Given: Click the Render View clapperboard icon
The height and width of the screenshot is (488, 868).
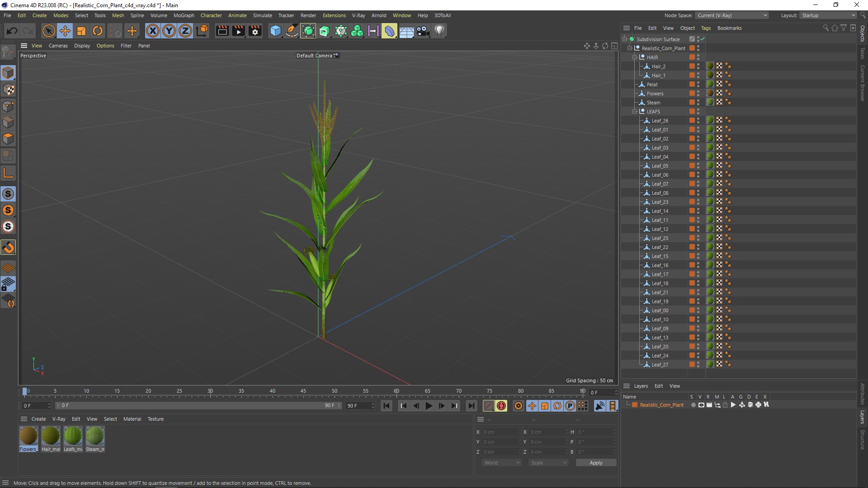Looking at the screenshot, I should tap(222, 31).
